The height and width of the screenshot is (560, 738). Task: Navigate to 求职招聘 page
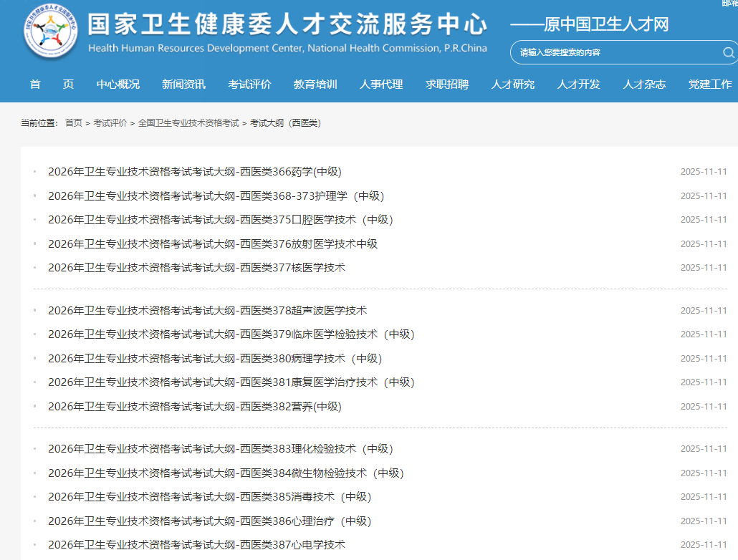point(447,85)
